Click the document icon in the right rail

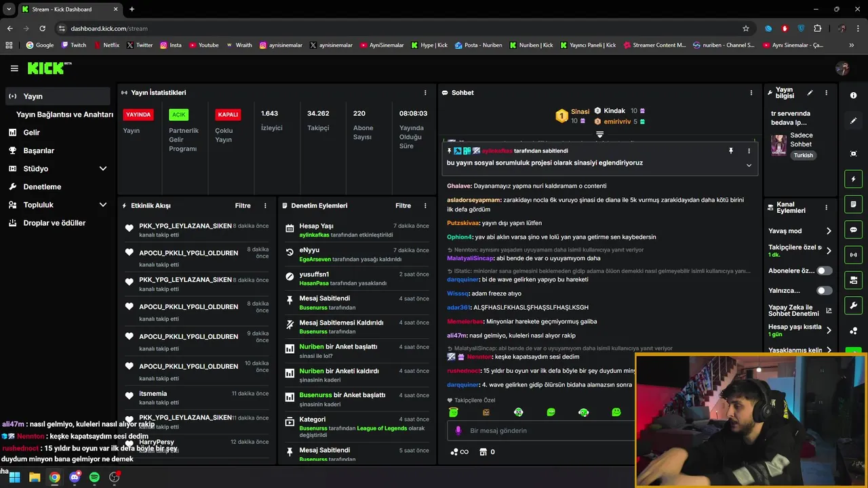click(853, 204)
